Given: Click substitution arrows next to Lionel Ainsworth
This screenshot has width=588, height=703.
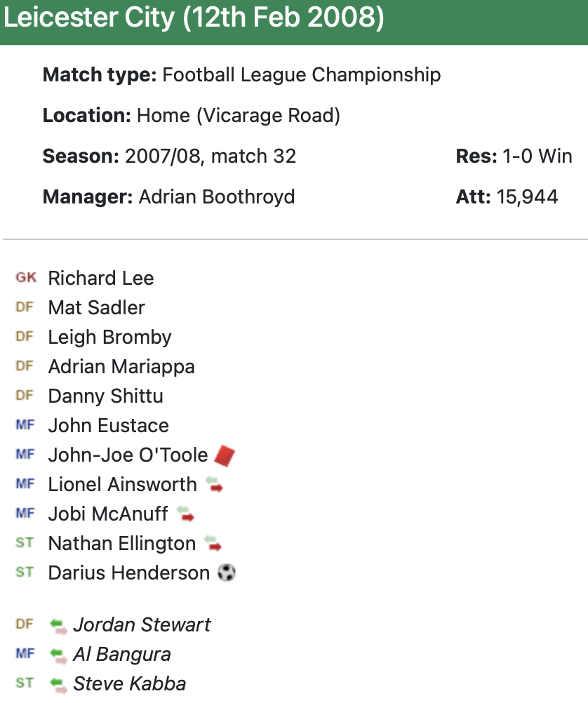Looking at the screenshot, I should tap(213, 485).
